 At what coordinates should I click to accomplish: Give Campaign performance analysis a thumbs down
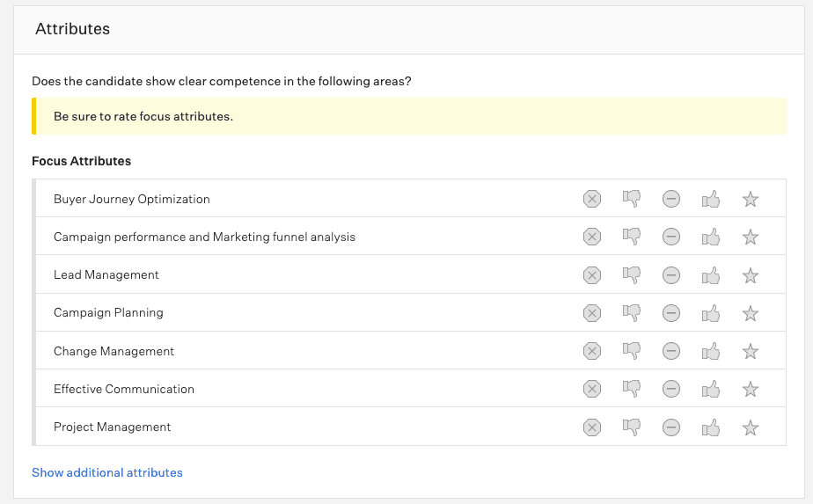[631, 237]
